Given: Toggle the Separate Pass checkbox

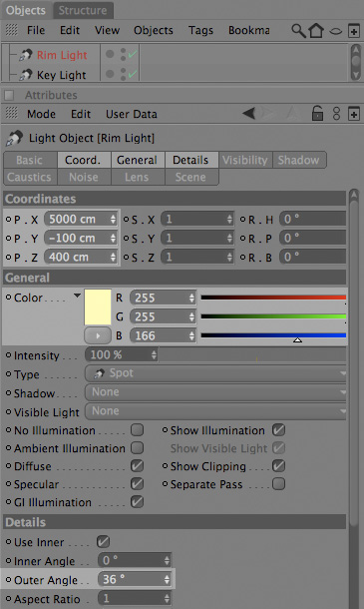Looking at the screenshot, I should (278, 484).
